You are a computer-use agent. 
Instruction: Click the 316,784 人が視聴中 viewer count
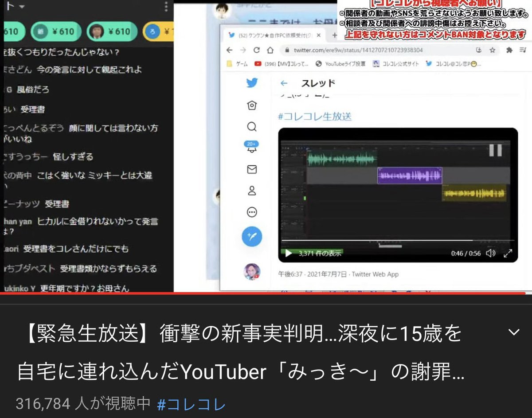coord(83,404)
